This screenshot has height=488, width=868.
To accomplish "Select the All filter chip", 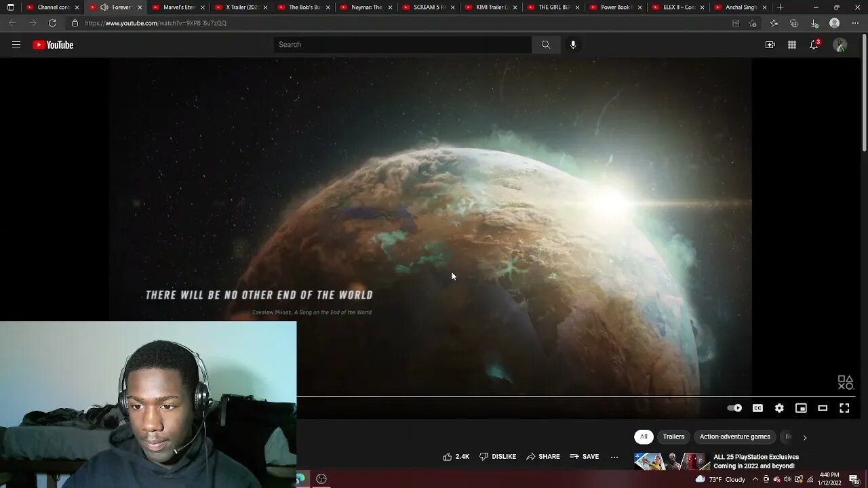I will (x=644, y=437).
